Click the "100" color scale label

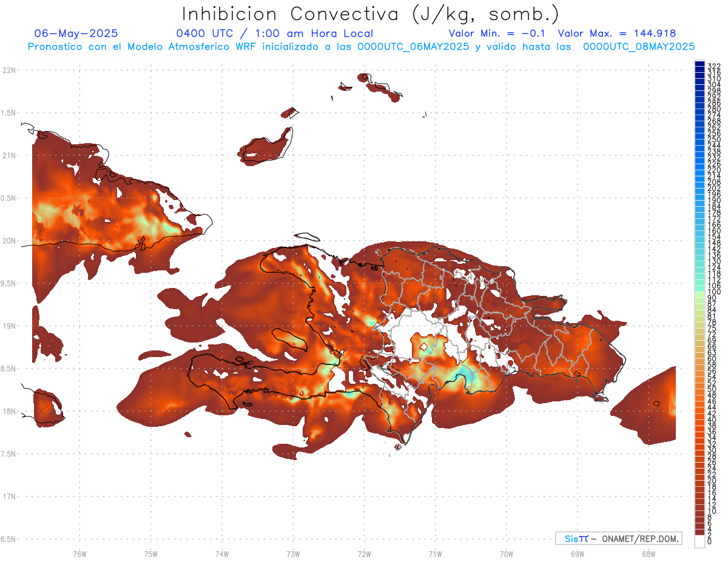tap(713, 292)
